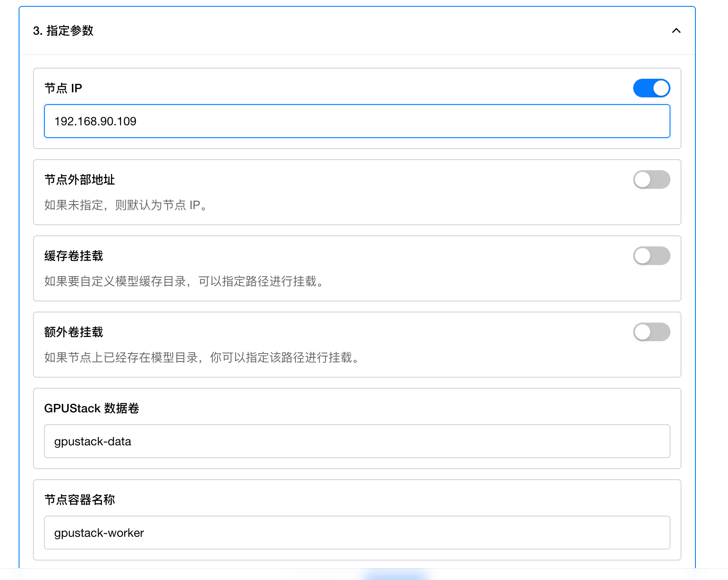Collapse section with the chevron-up icon
This screenshot has width=728, height=580.
click(x=676, y=30)
